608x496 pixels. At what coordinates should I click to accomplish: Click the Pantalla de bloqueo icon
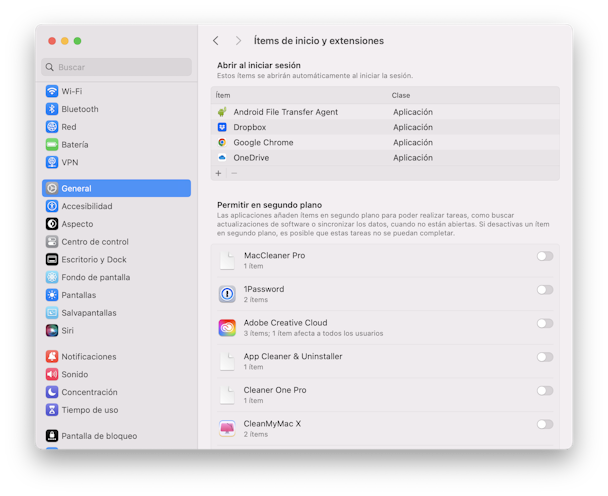[x=52, y=436]
